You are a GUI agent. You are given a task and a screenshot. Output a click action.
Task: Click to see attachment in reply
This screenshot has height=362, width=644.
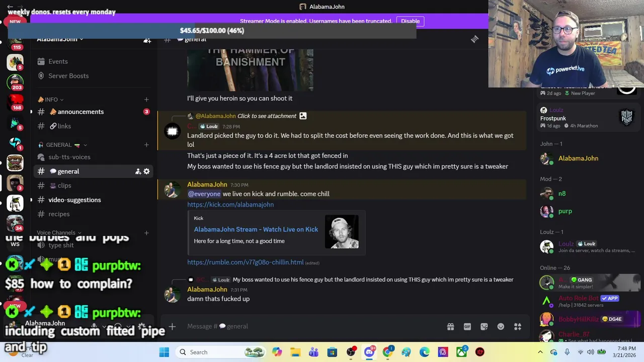(x=267, y=116)
